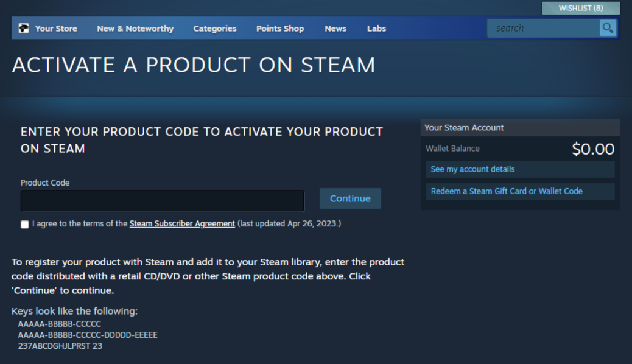Focus the Product Code input field
The height and width of the screenshot is (364, 632).
click(163, 201)
